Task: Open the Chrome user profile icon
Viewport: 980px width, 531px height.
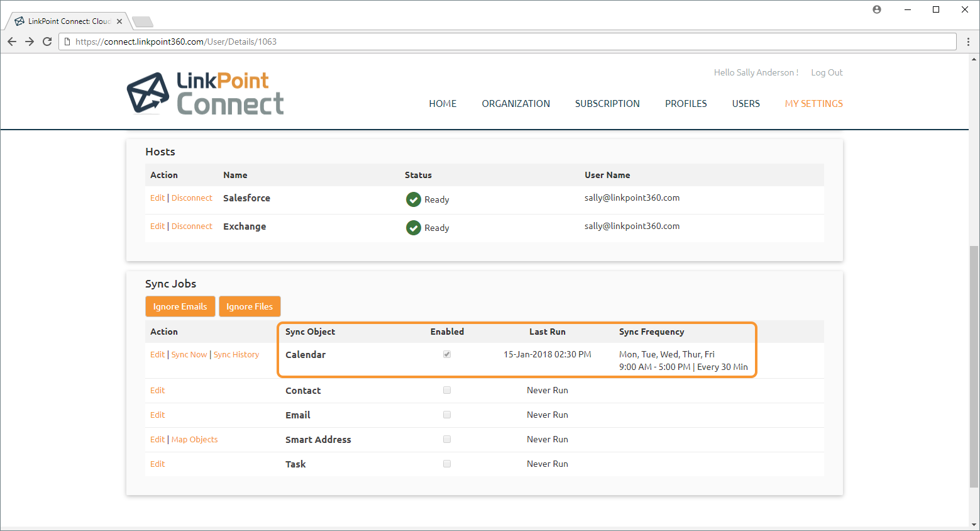Action: pos(877,9)
